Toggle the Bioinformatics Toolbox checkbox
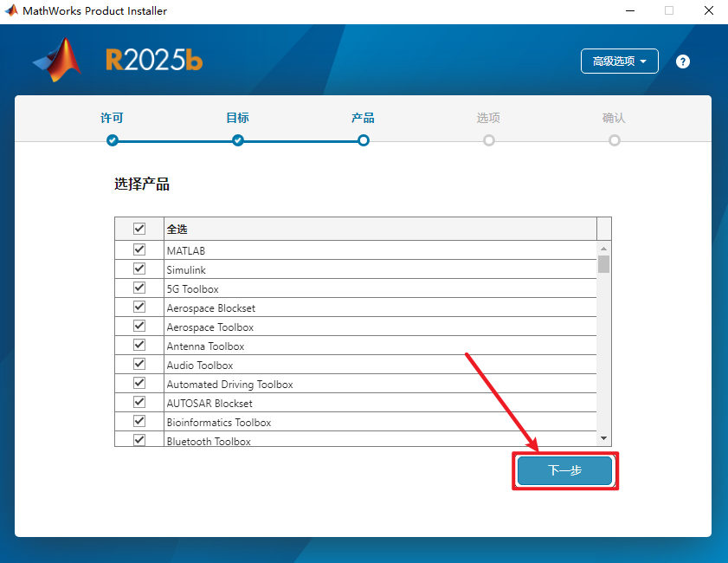This screenshot has height=563, width=728. 139,421
